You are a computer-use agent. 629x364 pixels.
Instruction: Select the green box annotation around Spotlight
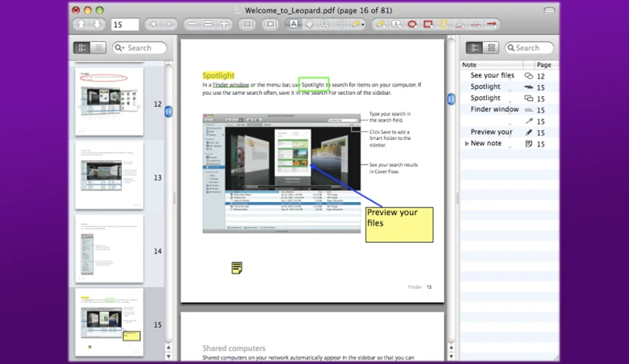314,84
